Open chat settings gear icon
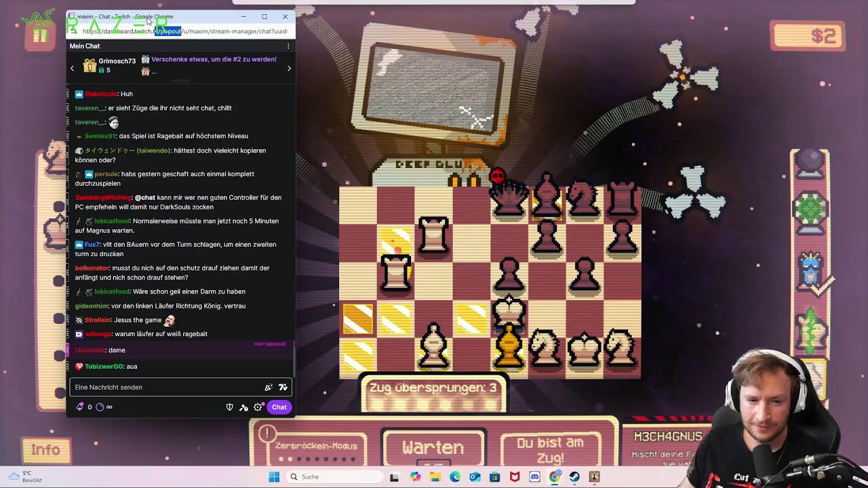 [258, 407]
